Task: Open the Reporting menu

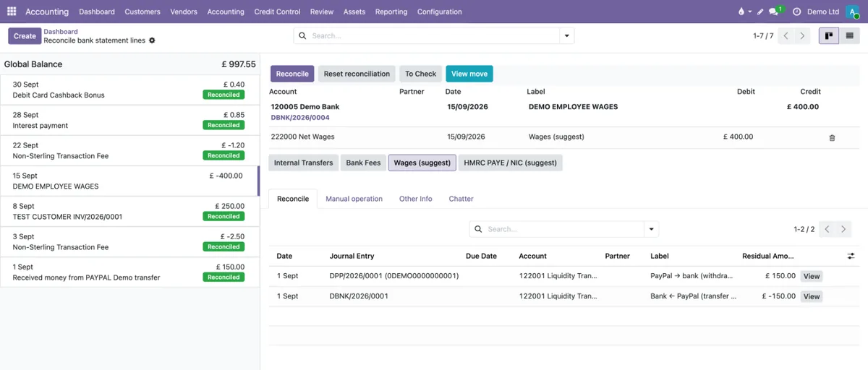Action: point(391,12)
